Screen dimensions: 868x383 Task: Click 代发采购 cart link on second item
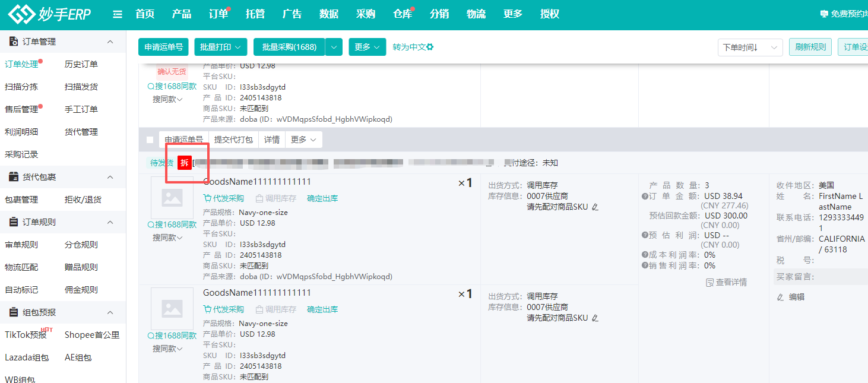pyautogui.click(x=224, y=309)
